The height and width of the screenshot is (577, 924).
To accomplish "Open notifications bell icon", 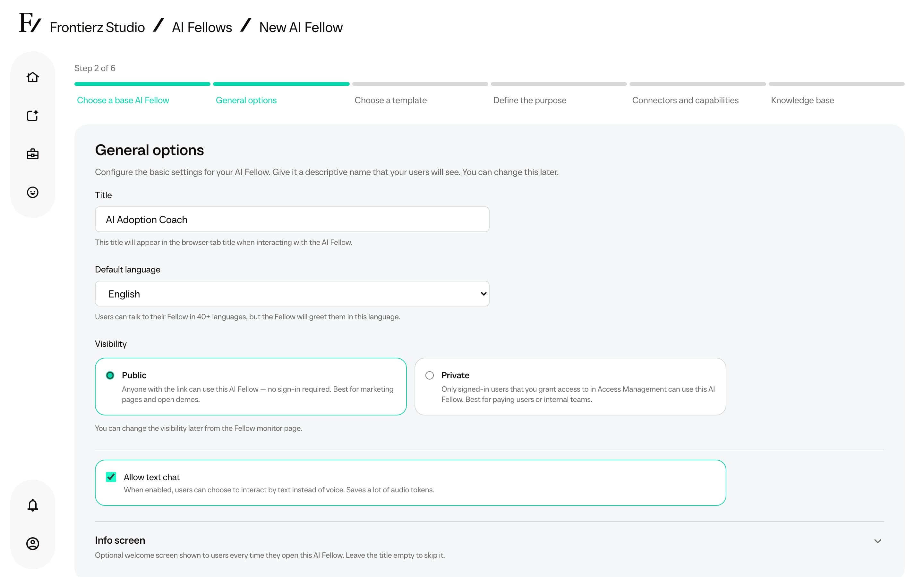I will pos(32,505).
